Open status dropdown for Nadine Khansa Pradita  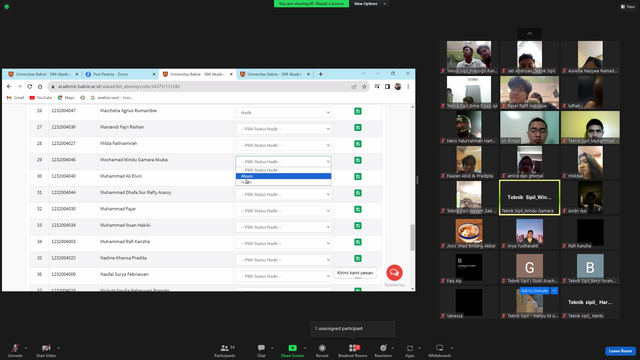click(283, 260)
